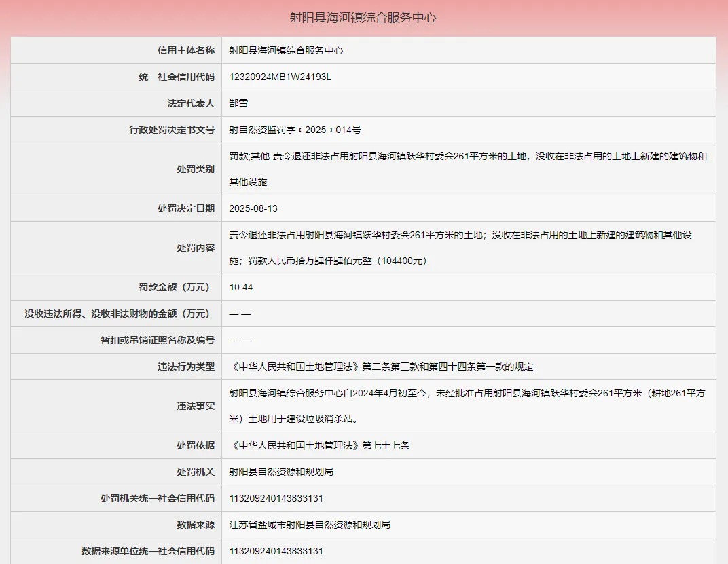Select the label 法定代表人
The height and width of the screenshot is (564, 728).
(x=191, y=103)
